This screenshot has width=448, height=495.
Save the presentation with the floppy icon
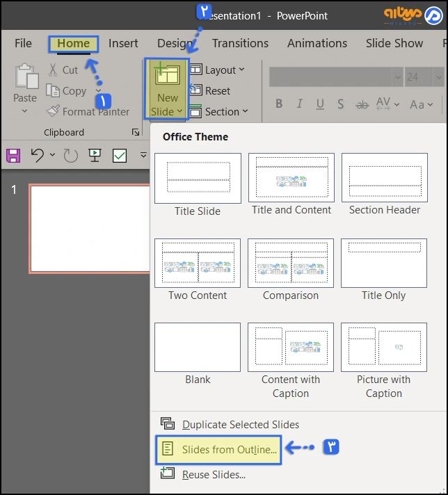(13, 156)
